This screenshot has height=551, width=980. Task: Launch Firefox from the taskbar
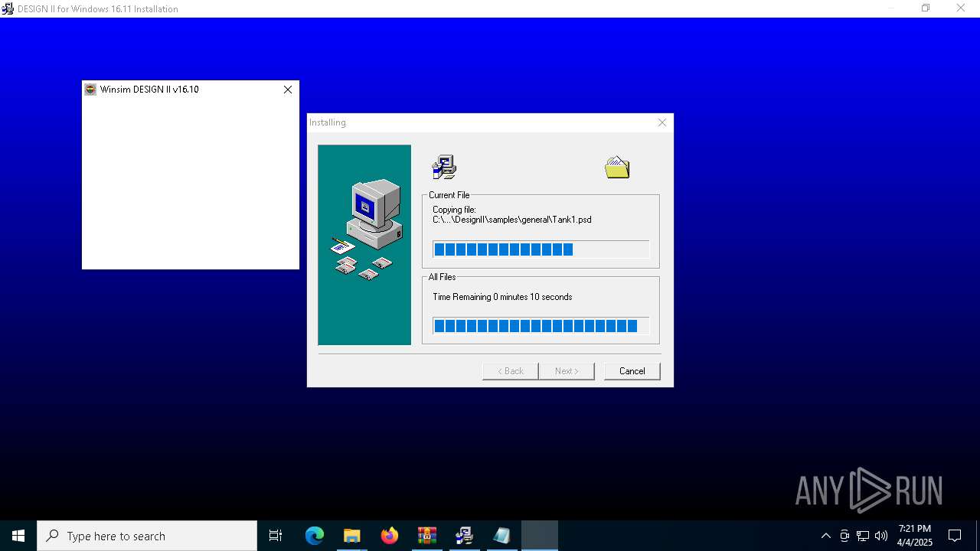click(390, 536)
